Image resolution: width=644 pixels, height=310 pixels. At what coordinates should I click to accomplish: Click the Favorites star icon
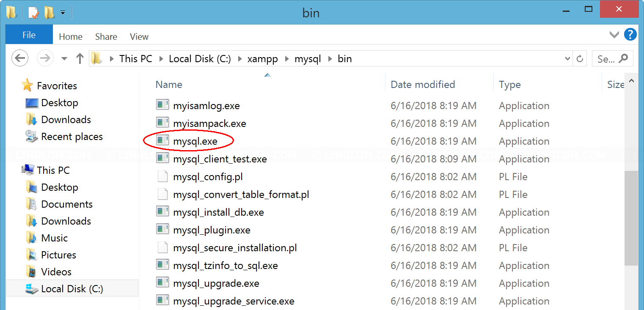point(28,85)
